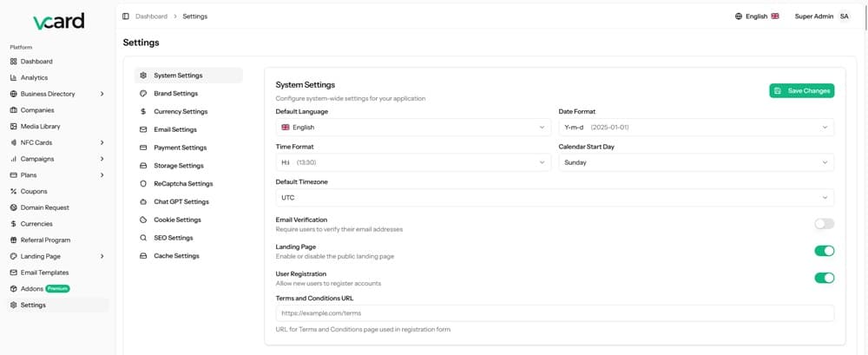Click the Coupons percent icon
This screenshot has height=355, width=868.
click(x=13, y=192)
